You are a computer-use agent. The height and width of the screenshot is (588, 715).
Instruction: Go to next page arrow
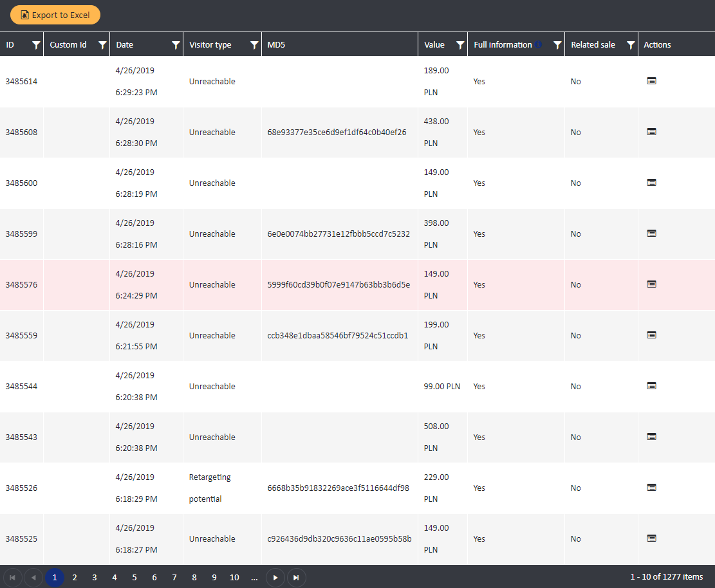(x=275, y=578)
